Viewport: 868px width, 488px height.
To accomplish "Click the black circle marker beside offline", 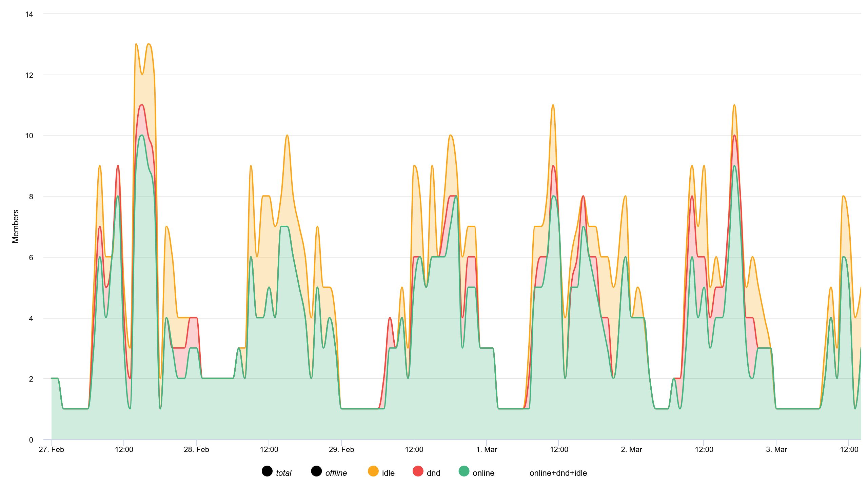I will [316, 471].
